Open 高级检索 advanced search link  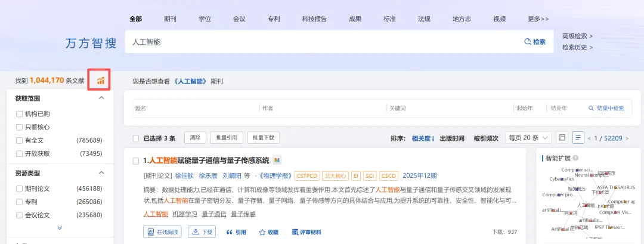pos(577,36)
